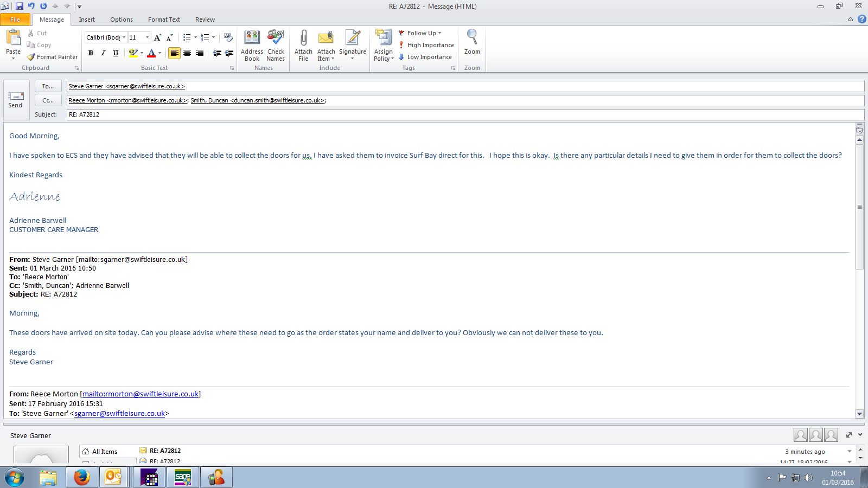Click the Send envelope button
The image size is (868, 488).
[16, 100]
